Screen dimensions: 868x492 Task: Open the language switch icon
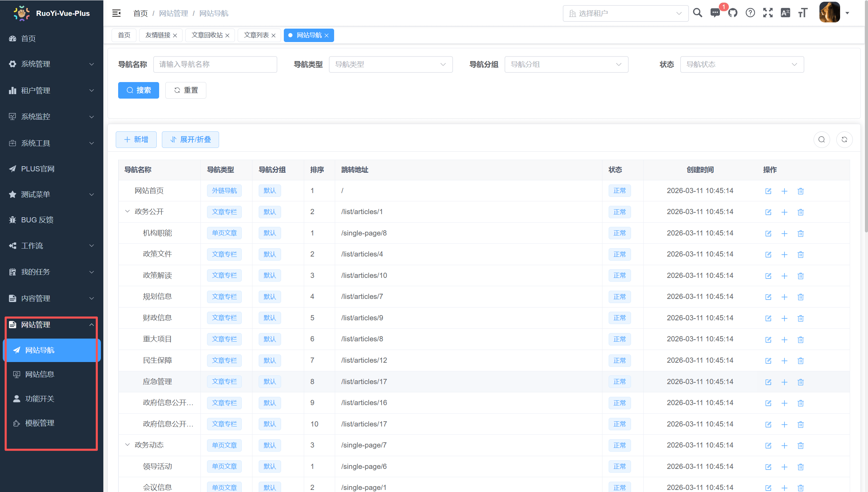pyautogui.click(x=785, y=13)
